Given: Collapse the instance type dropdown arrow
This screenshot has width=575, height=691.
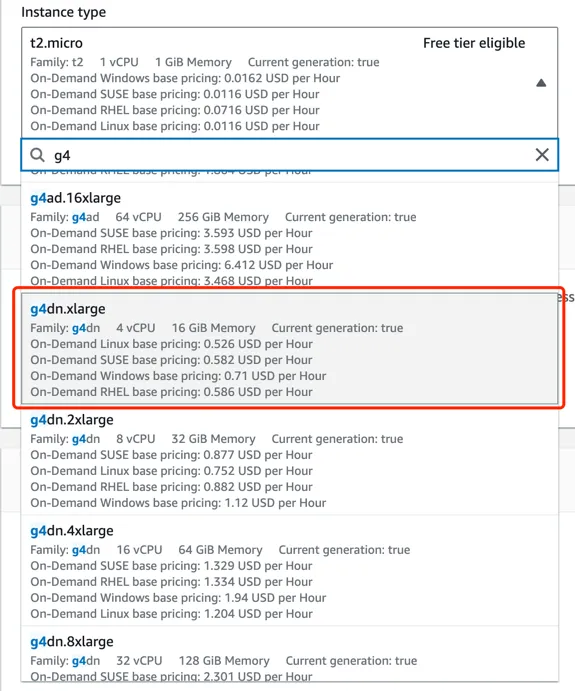Looking at the screenshot, I should click(541, 83).
